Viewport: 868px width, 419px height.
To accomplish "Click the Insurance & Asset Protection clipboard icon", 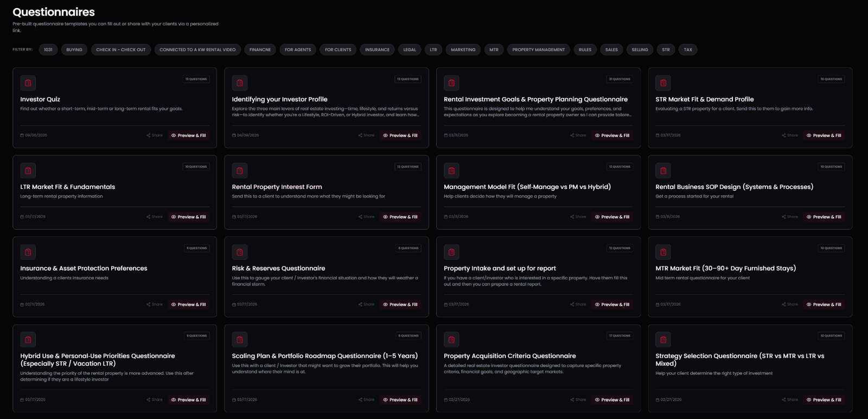I will (28, 252).
